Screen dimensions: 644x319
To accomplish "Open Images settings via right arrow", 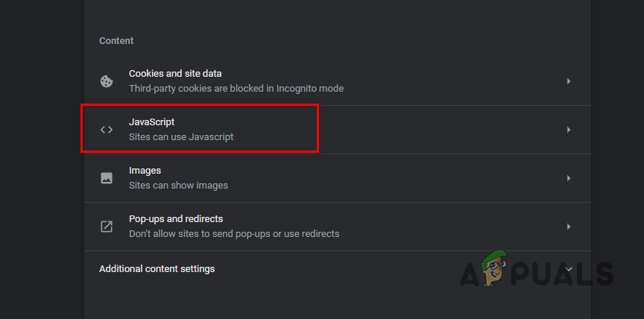I will [x=569, y=178].
